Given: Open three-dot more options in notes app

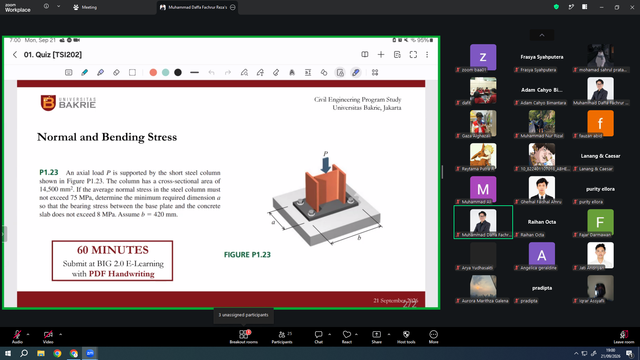Looking at the screenshot, I should [427, 54].
